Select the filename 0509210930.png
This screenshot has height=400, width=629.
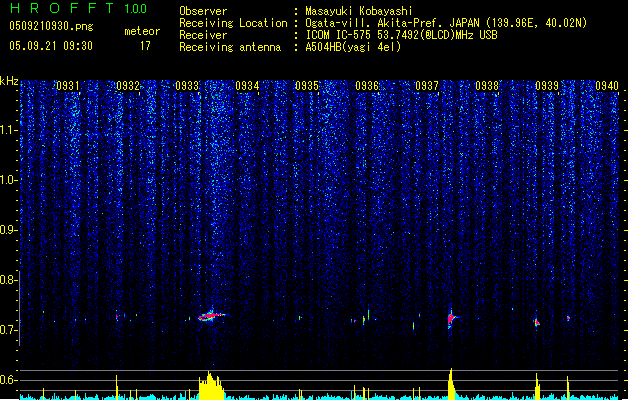51,26
